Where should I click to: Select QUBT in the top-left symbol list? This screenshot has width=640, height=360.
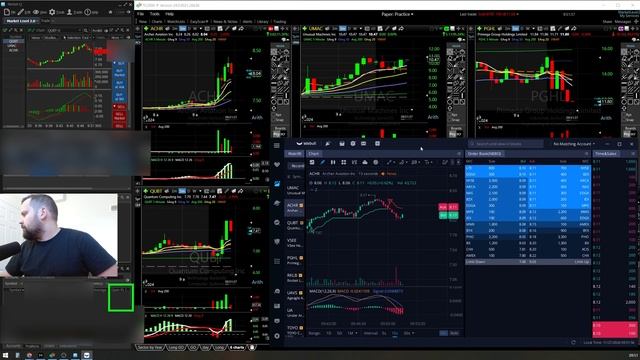13,42
